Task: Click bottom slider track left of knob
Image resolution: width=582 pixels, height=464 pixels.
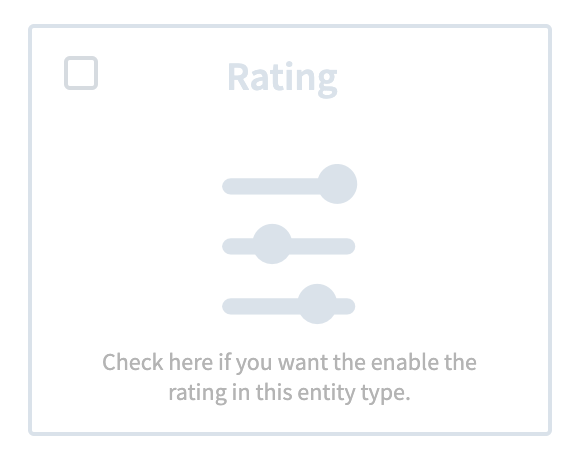Action: tap(261, 306)
